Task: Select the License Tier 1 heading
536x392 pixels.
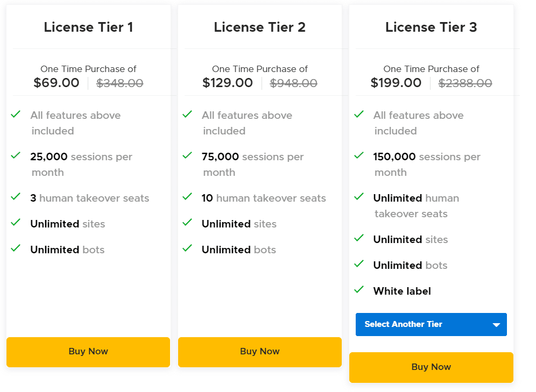Action: tap(88, 27)
